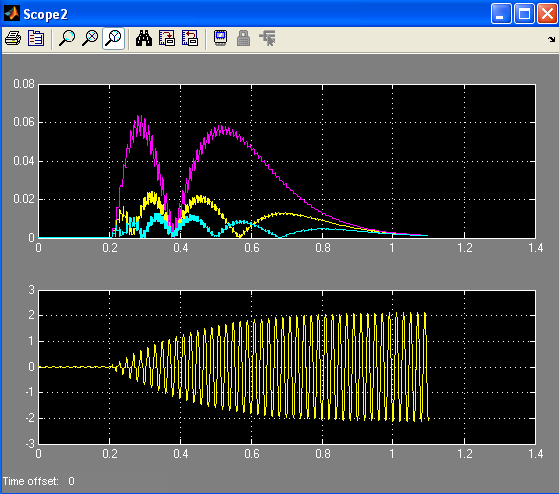Click the 3 label on lower plot

(31, 290)
